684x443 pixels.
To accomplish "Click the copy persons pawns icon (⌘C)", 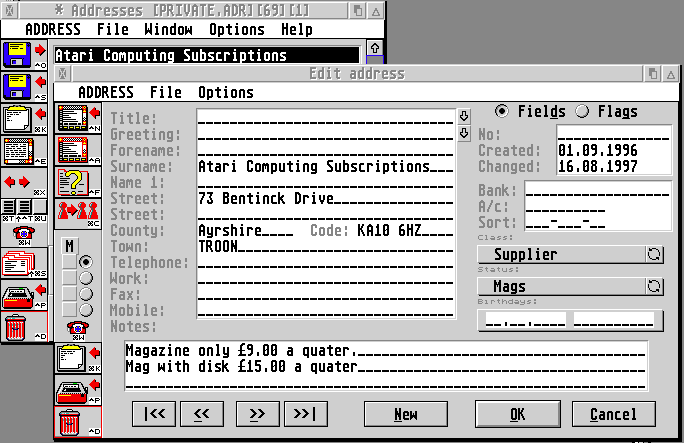I will tap(78, 214).
